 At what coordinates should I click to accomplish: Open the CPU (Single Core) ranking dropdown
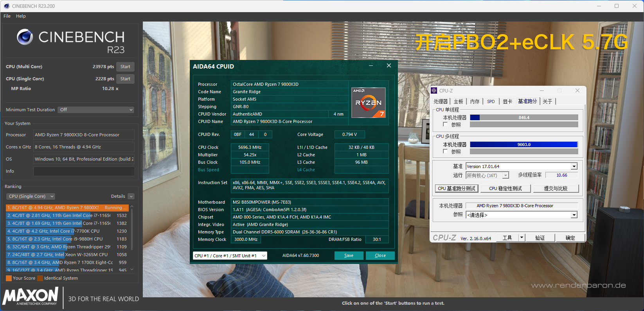31,196
